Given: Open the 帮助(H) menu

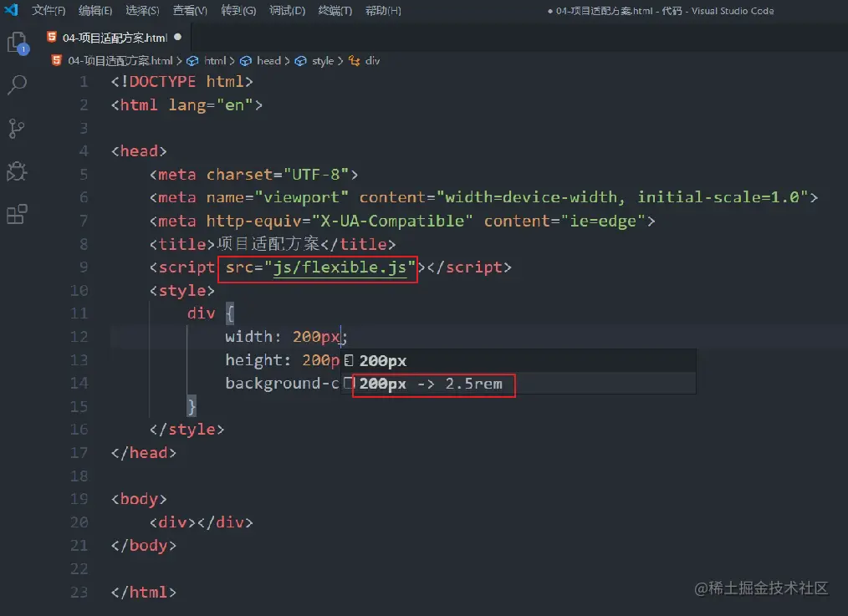Looking at the screenshot, I should [383, 11].
